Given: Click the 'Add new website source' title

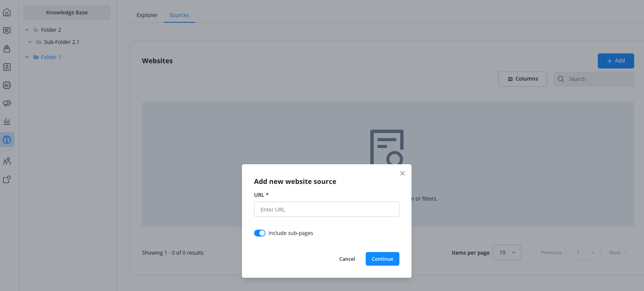Looking at the screenshot, I should pos(295,182).
